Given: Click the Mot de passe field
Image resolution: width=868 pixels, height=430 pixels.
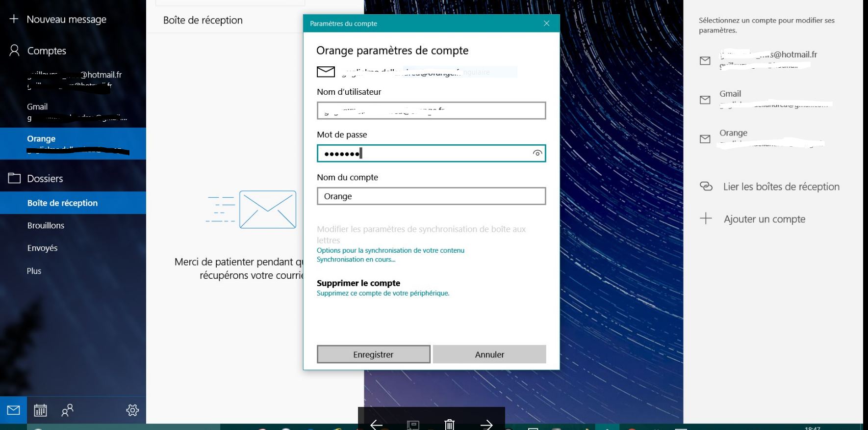Looking at the screenshot, I should coord(431,153).
